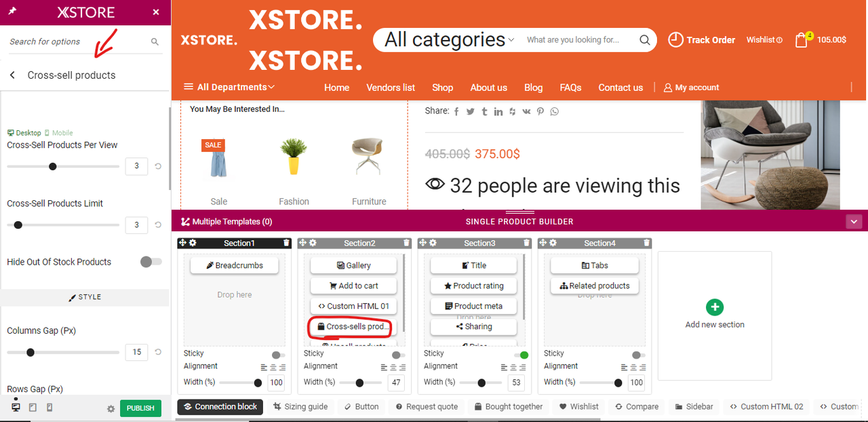Screen dimensions: 868x422
Task: Select Cross-sells products block in Section2
Action: point(352,326)
